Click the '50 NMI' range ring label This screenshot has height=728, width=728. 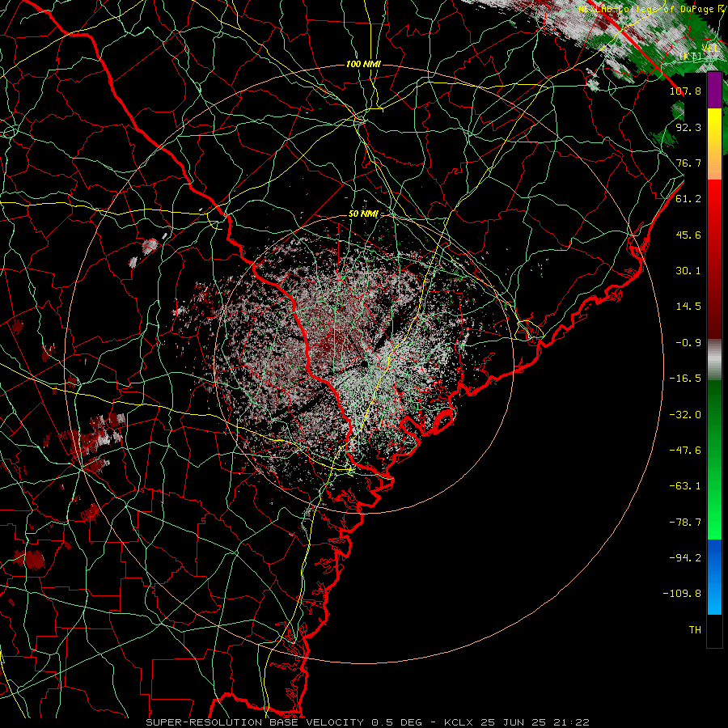point(363,214)
